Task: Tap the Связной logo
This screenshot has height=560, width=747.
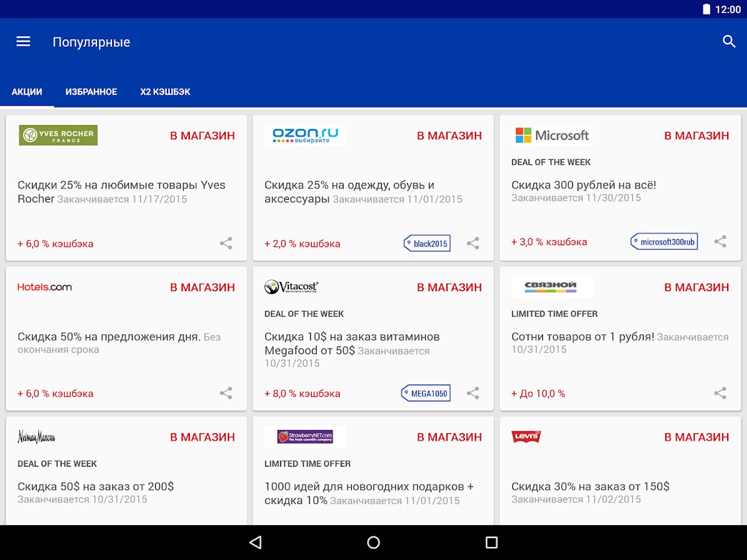Action: pos(552,287)
